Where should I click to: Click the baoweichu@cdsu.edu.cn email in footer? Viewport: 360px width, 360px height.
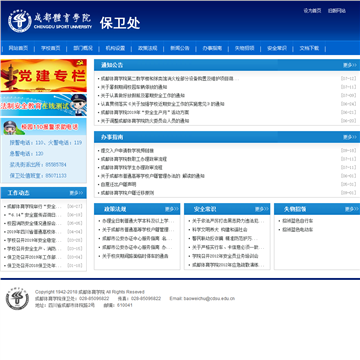click(x=209, y=298)
